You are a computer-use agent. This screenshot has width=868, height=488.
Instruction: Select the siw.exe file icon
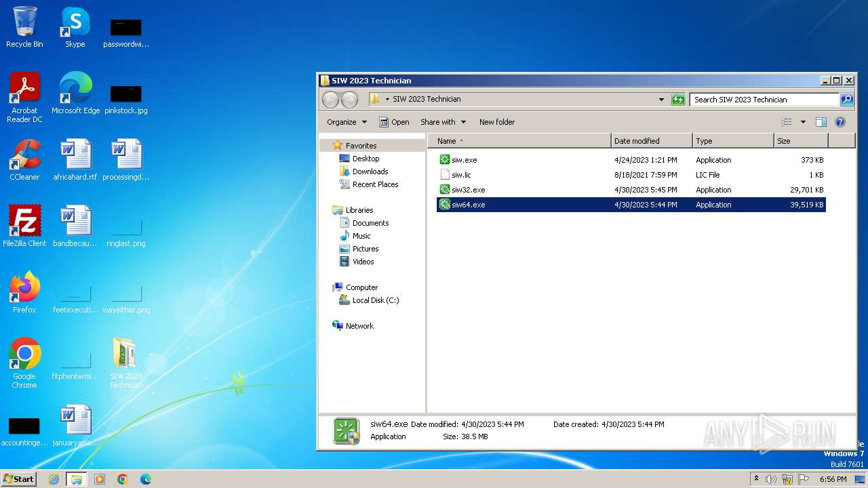[x=445, y=160]
